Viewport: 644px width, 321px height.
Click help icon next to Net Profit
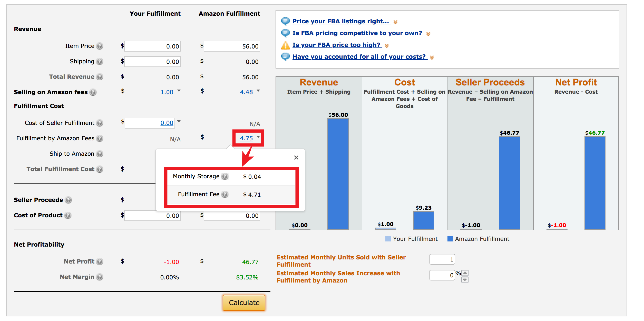[x=100, y=261]
